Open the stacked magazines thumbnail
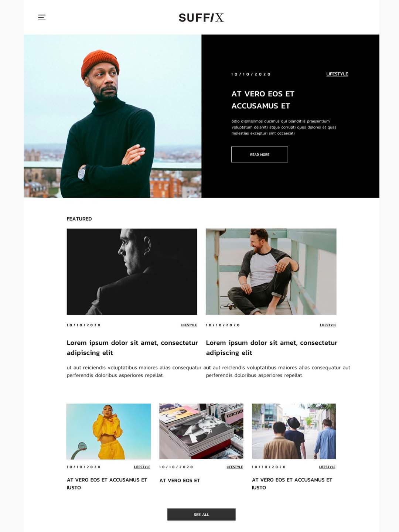Image resolution: width=399 pixels, height=532 pixels. tap(201, 431)
